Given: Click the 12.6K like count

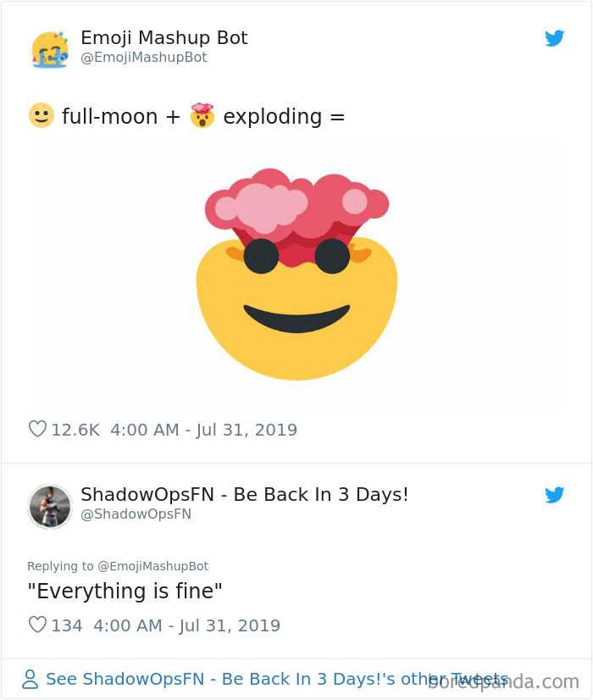Looking at the screenshot, I should coord(77,430).
